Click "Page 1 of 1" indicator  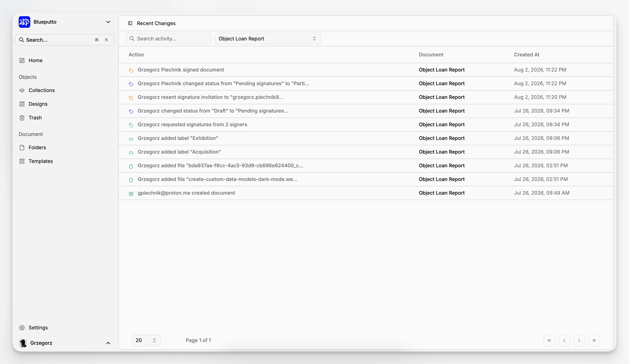[198, 340]
